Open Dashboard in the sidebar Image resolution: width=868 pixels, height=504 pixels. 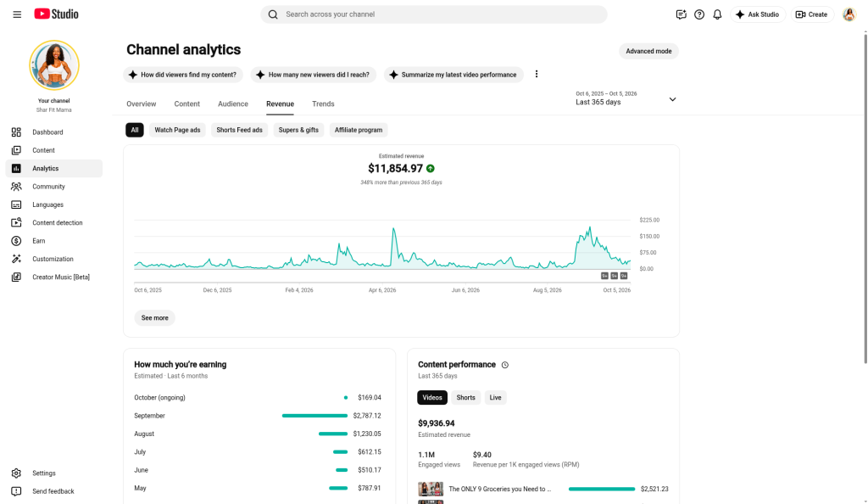point(53,132)
